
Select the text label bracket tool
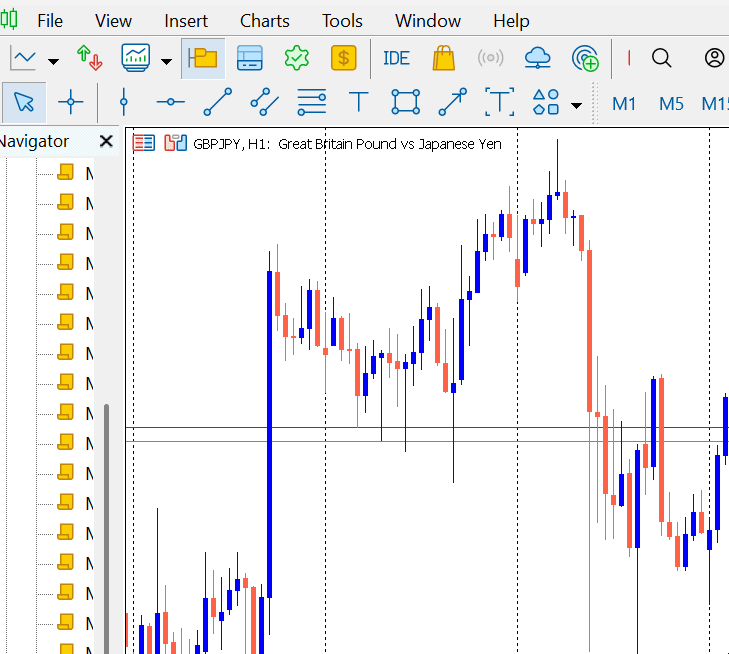(x=499, y=102)
